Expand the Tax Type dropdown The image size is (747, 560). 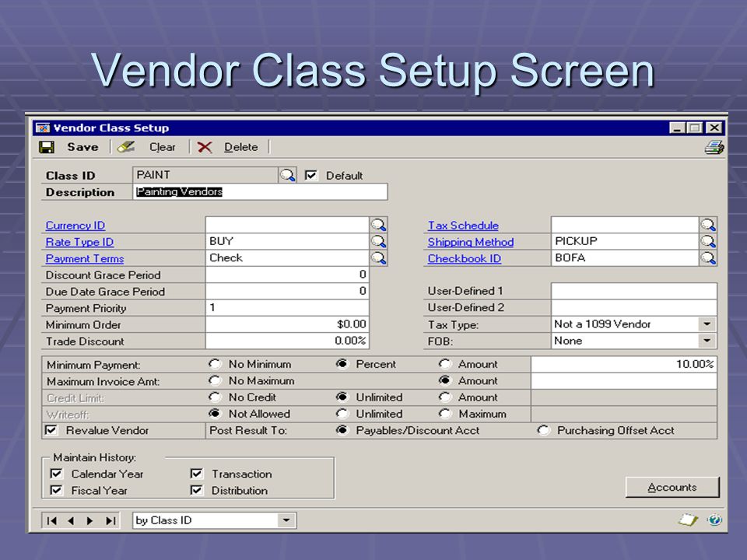(707, 324)
